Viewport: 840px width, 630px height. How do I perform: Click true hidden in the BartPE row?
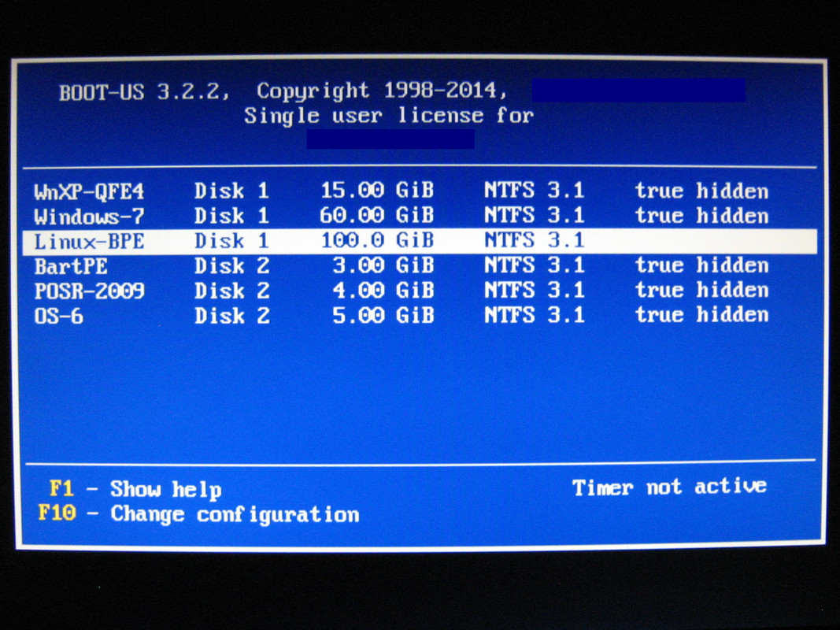click(x=701, y=265)
